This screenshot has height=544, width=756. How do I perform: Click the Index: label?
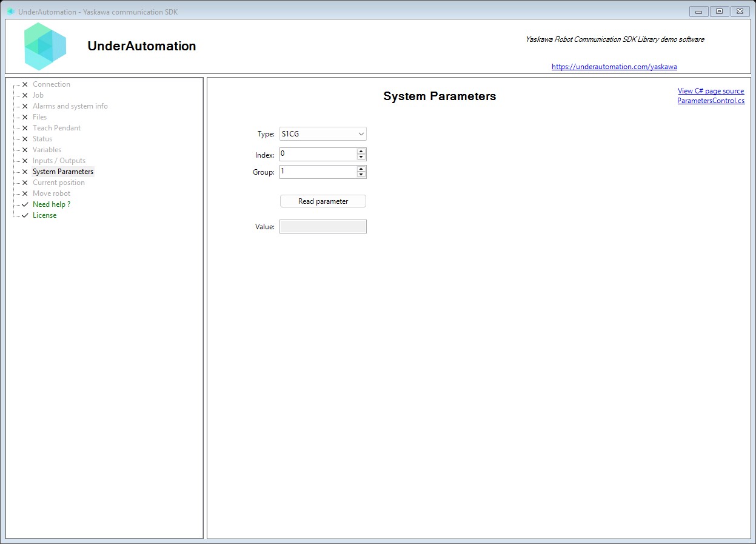point(265,155)
